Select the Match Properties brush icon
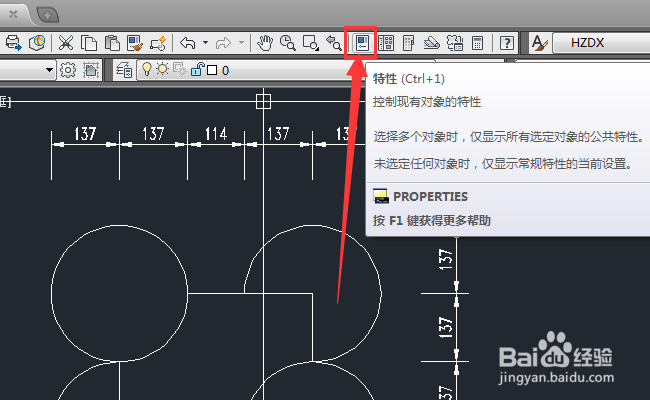 (x=135, y=43)
